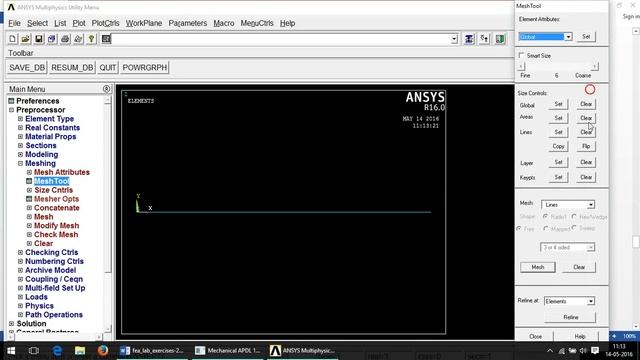Collapse the Meshing tree node

point(20,163)
